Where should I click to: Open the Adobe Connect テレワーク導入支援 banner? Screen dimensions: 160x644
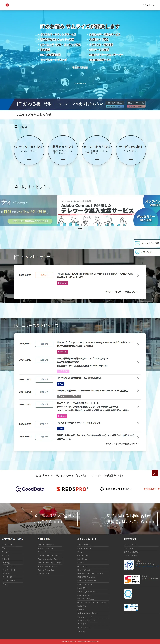[108, 210]
